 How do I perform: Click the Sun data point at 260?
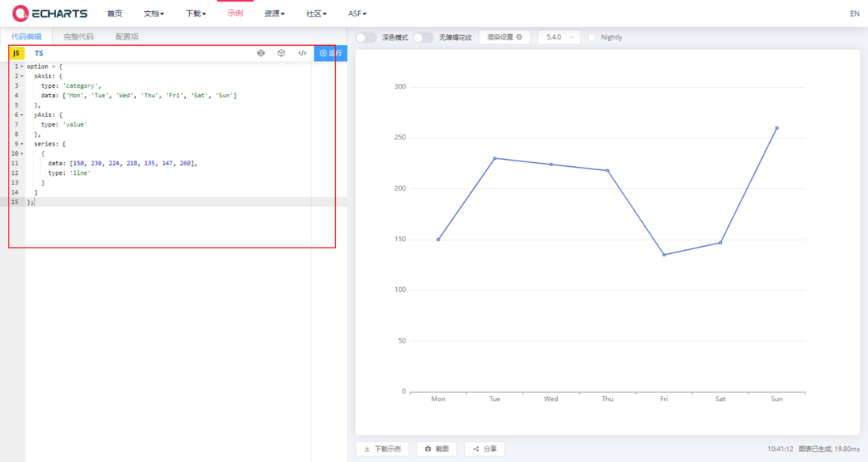776,128
